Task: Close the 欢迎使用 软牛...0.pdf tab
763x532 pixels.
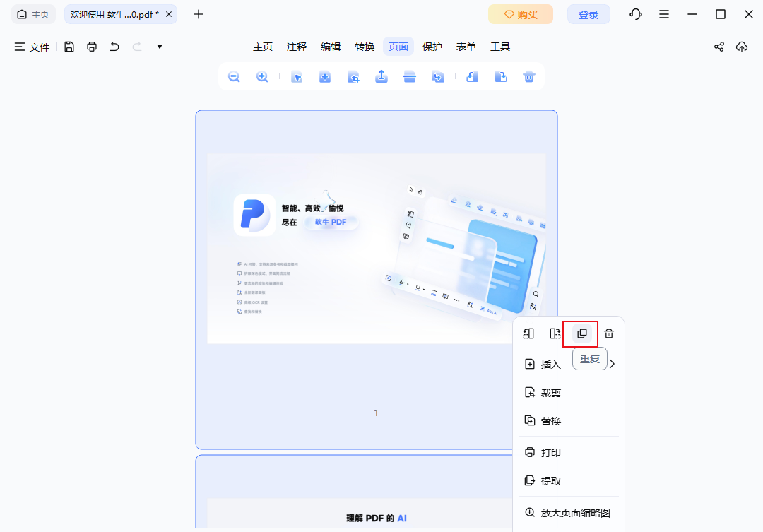Action: 169,14
